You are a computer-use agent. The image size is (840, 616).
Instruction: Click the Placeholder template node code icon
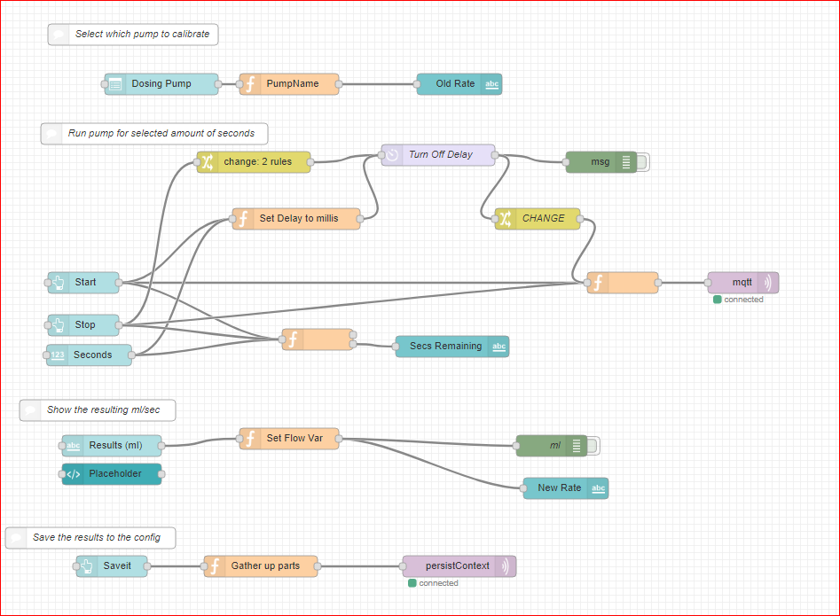(73, 473)
